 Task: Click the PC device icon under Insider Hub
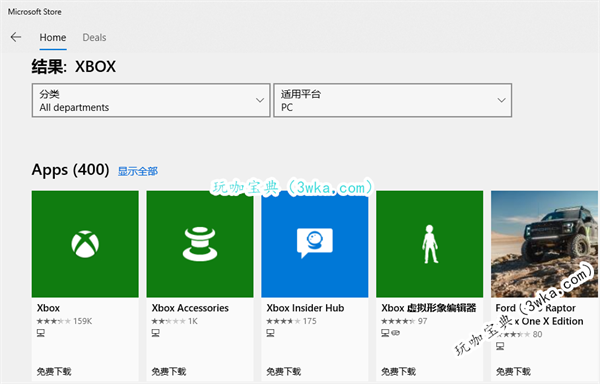(270, 333)
